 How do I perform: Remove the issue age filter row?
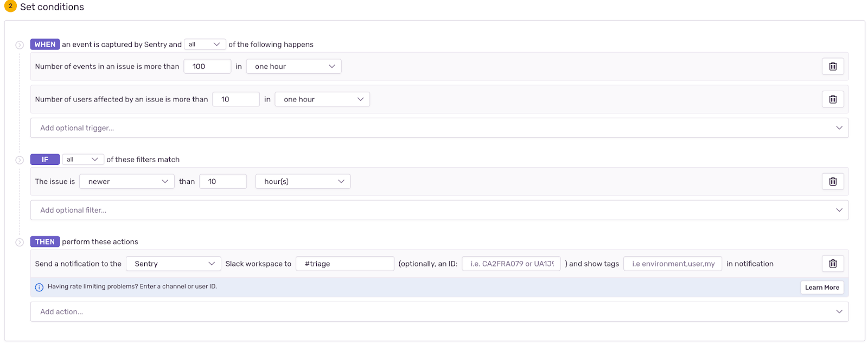click(x=833, y=181)
